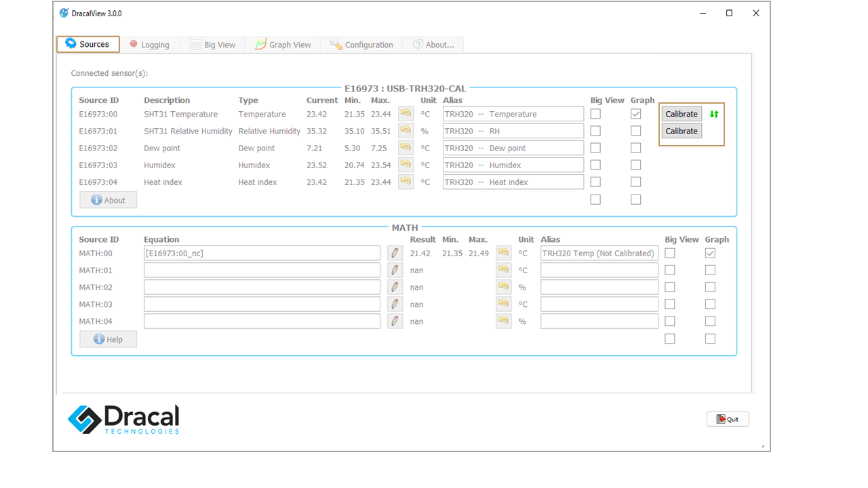Edit MATH:04 equation with pencil icon
Image resolution: width=868 pixels, height=488 pixels.
click(395, 321)
